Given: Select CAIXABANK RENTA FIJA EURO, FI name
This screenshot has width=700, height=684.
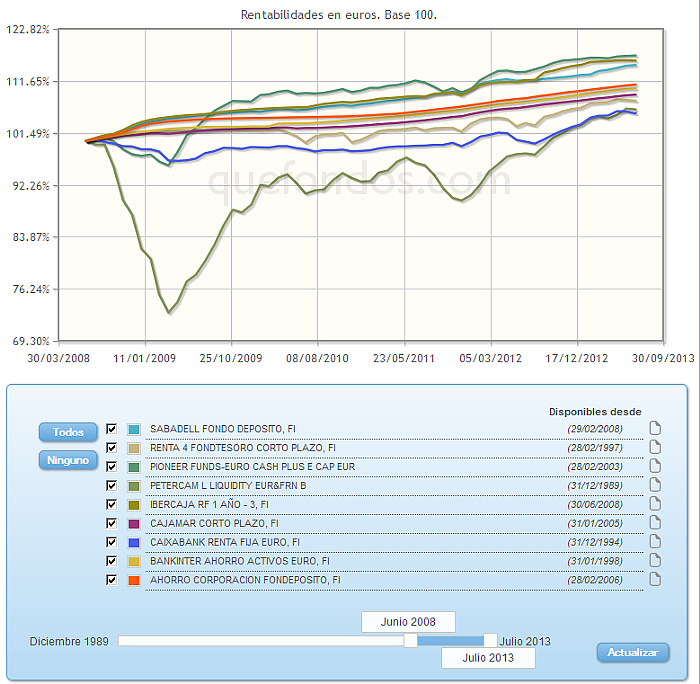Looking at the screenshot, I should tap(225, 542).
